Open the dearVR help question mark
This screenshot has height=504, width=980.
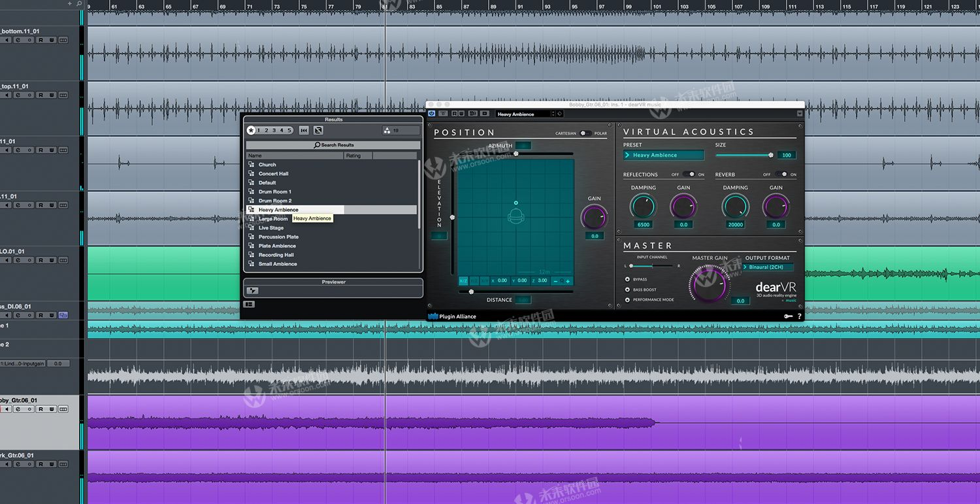tap(799, 316)
